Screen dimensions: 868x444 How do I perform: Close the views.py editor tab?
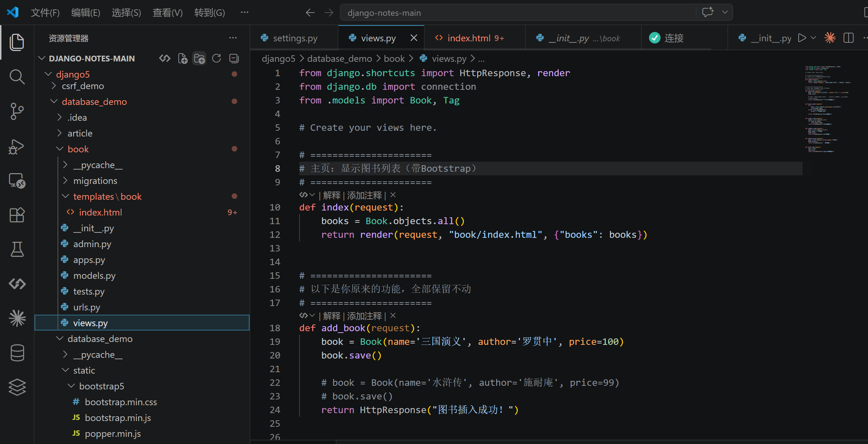tap(414, 38)
